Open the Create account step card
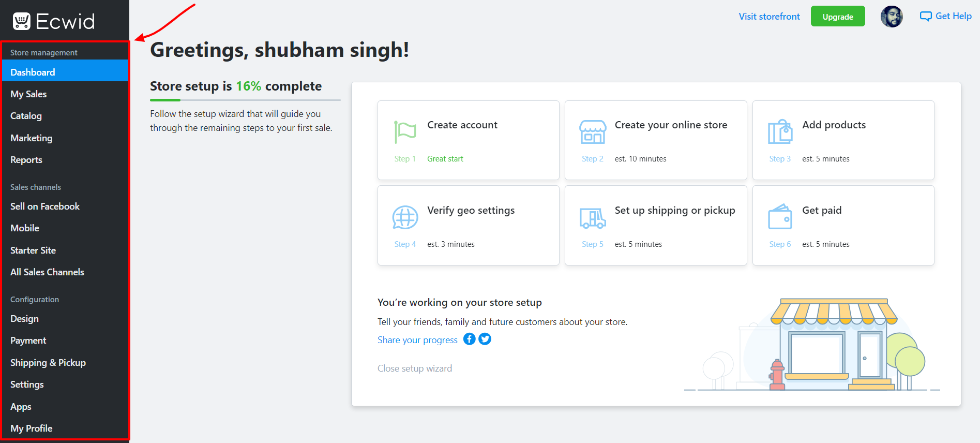The width and height of the screenshot is (980, 443). pyautogui.click(x=468, y=140)
